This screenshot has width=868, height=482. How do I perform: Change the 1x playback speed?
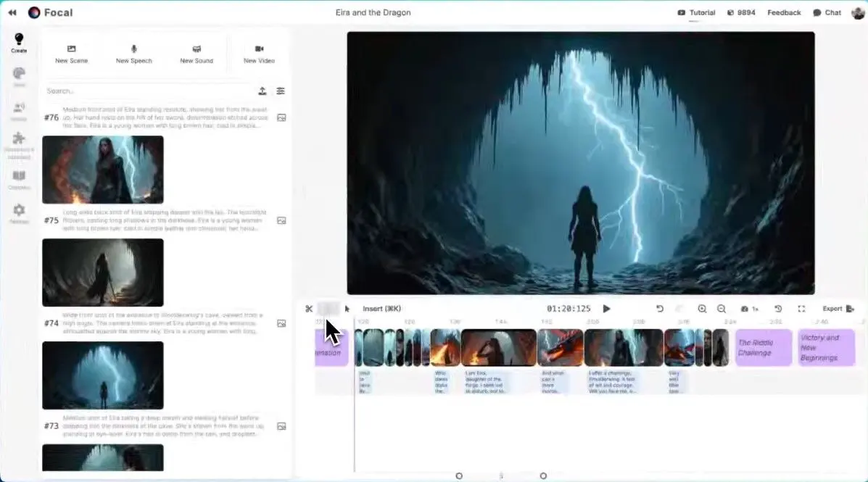(x=750, y=309)
